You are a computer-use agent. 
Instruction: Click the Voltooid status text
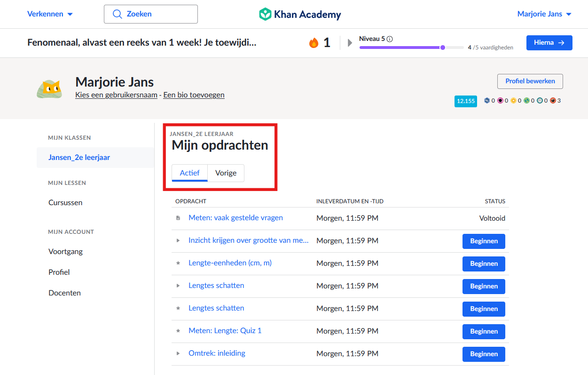[x=492, y=218]
